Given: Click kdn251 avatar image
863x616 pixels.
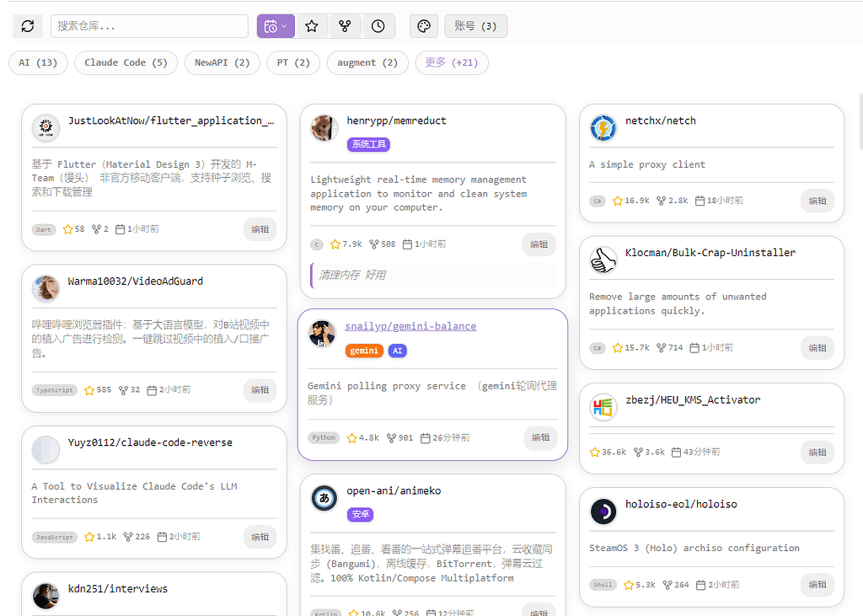Looking at the screenshot, I should [x=46, y=596].
